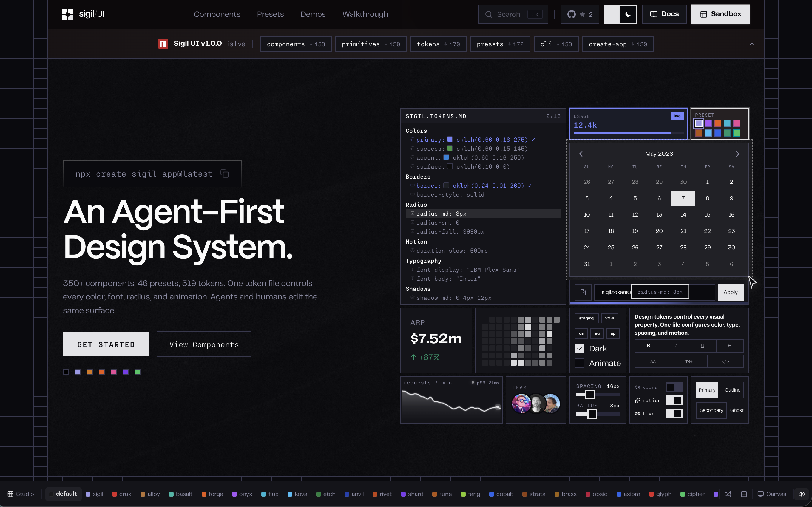
Task: Toggle the us region chip
Action: pos(581,333)
